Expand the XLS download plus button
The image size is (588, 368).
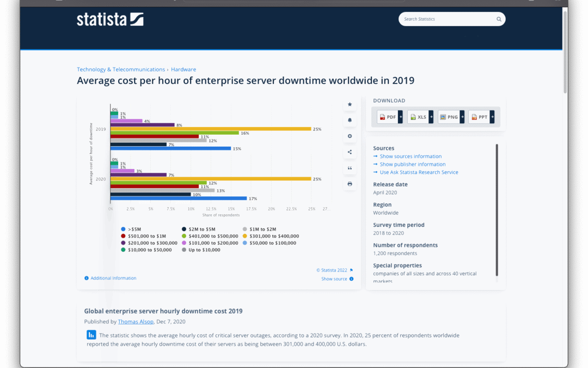[x=431, y=117]
